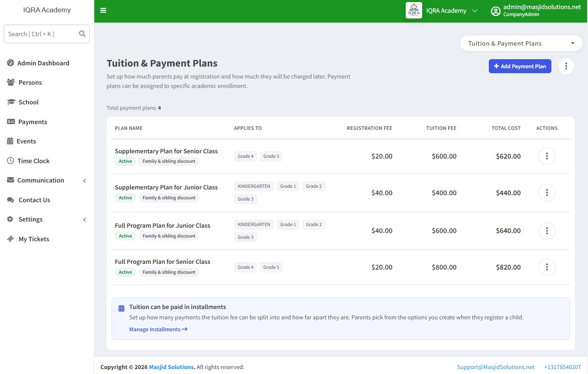Image resolution: width=588 pixels, height=374 pixels.
Task: Click the $620.00 total cost value
Action: [x=508, y=156]
